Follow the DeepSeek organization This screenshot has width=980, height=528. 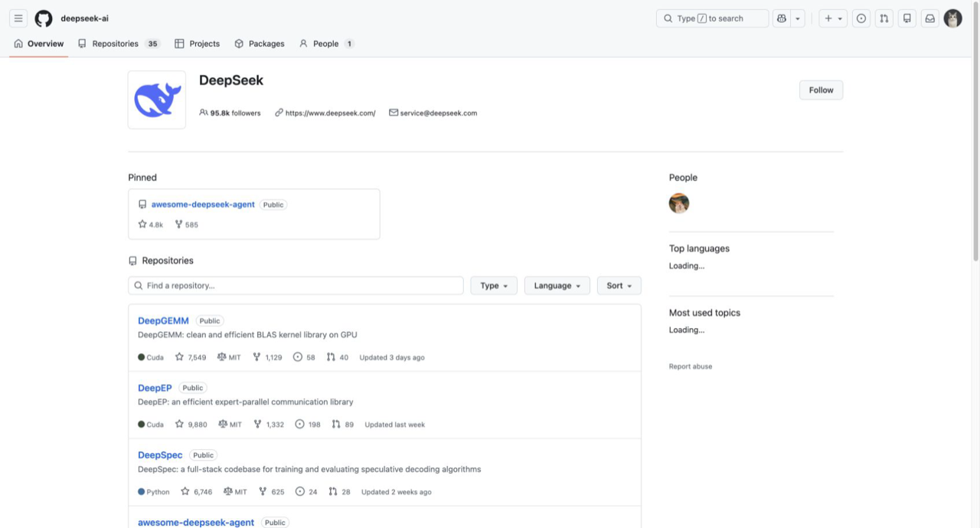(821, 90)
